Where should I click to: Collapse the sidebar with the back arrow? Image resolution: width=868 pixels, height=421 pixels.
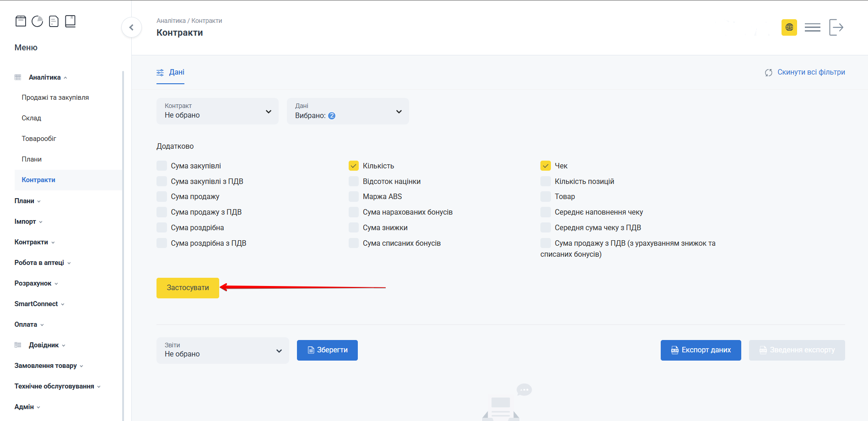(x=131, y=27)
